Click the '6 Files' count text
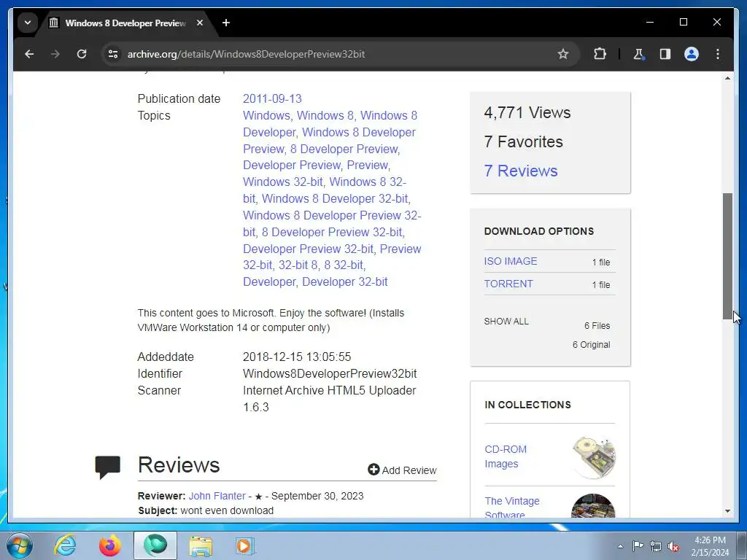This screenshot has height=560, width=747. tap(597, 326)
